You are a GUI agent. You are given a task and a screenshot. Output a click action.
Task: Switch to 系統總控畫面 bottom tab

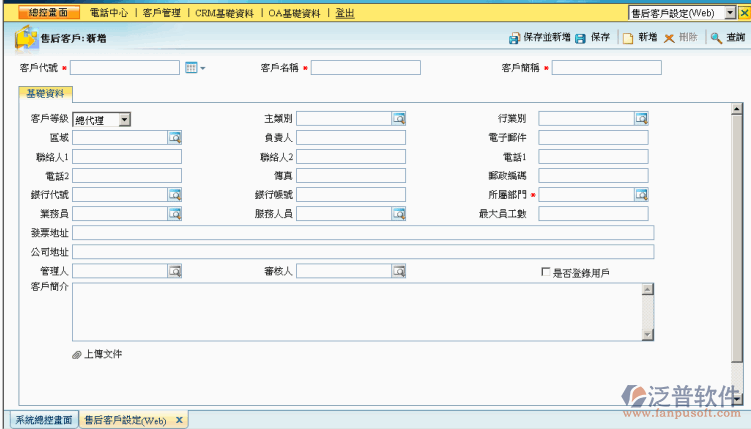[44, 420]
